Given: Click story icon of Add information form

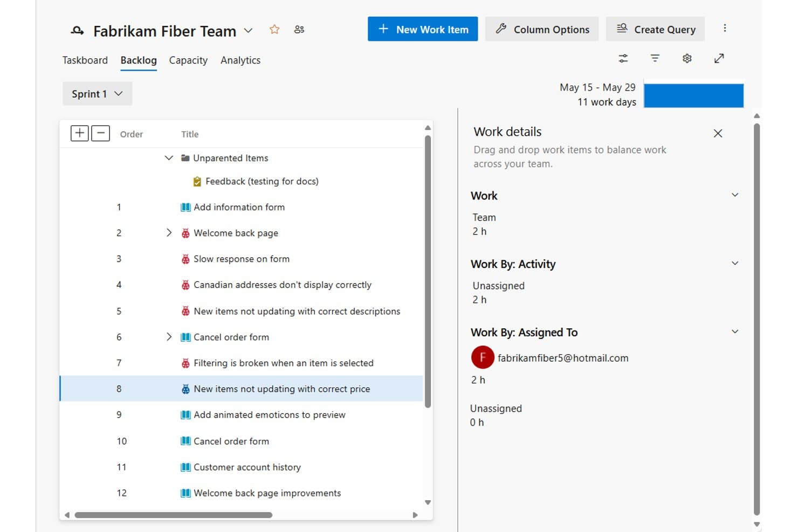Looking at the screenshot, I should pyautogui.click(x=185, y=208).
